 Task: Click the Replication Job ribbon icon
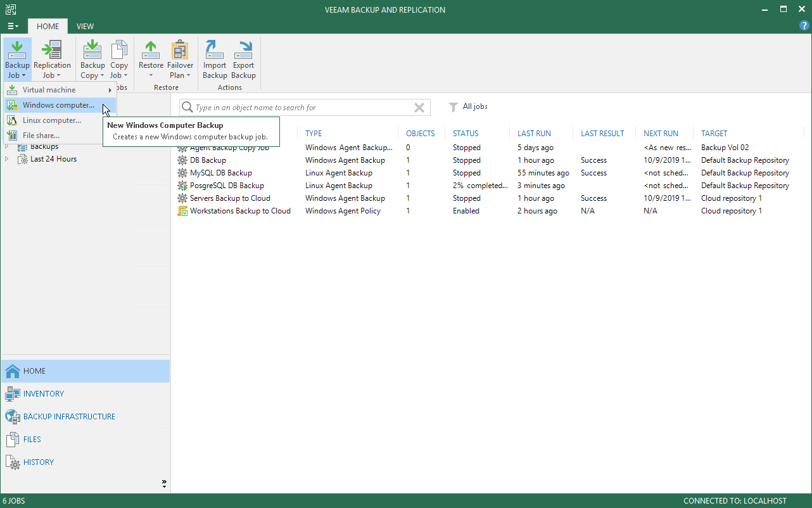pyautogui.click(x=52, y=60)
